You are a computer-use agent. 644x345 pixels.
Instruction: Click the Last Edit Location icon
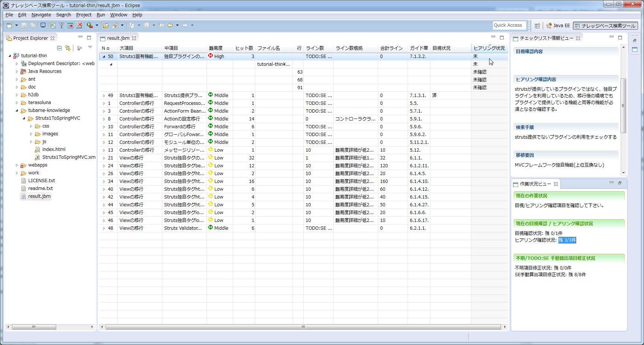pos(161,25)
